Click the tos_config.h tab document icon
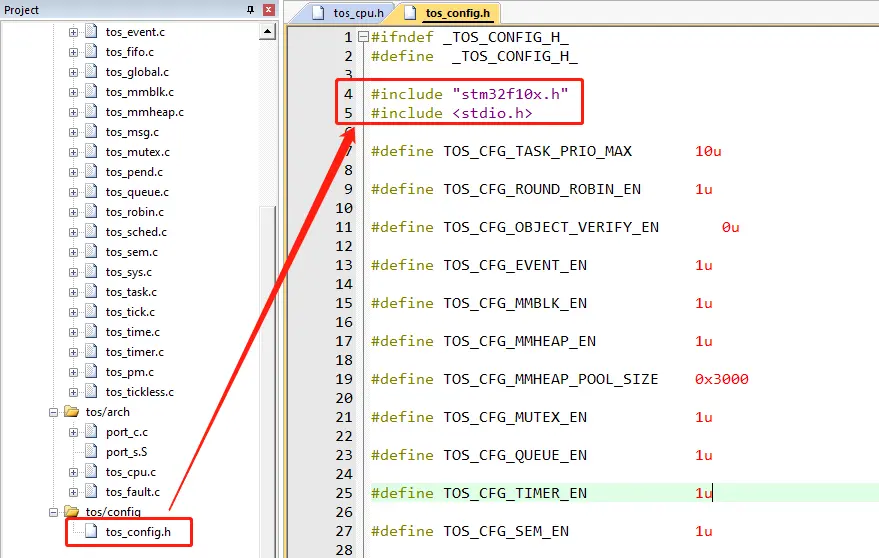This screenshot has width=879, height=558. coord(410,13)
